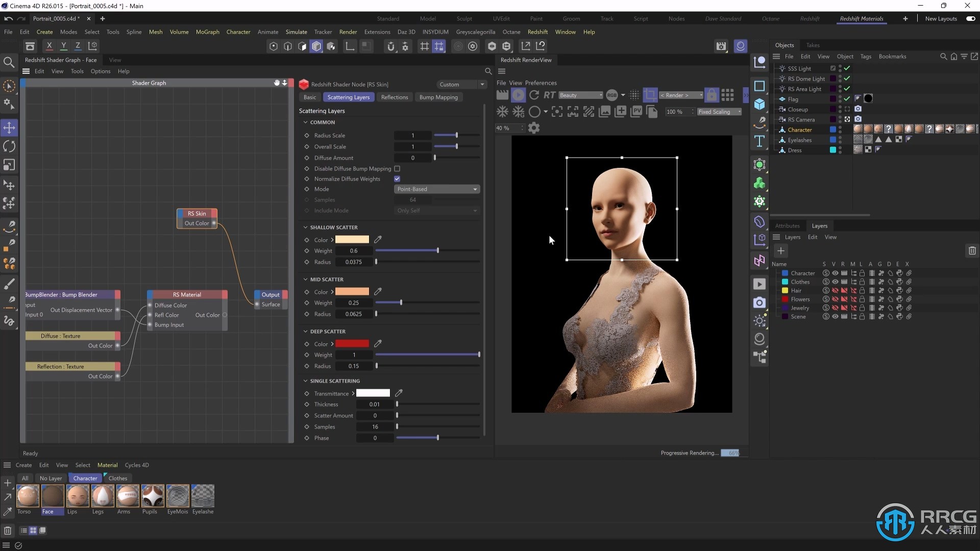Toggle visibility eye of Scene layer
Screen dimensions: 980x551
click(835, 317)
